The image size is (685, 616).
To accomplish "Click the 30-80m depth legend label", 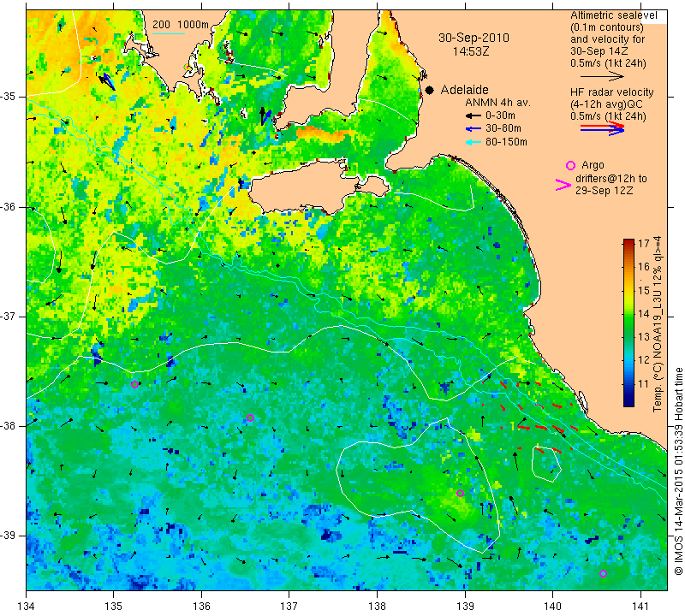I will pos(503,128).
